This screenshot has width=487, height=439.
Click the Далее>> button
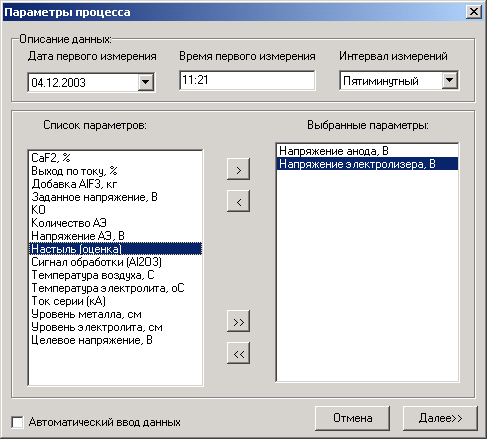click(440, 418)
